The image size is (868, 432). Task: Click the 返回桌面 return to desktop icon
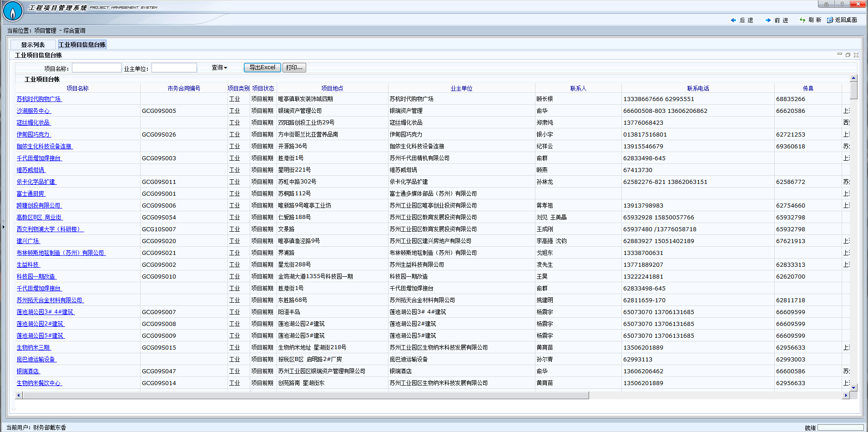(x=830, y=20)
